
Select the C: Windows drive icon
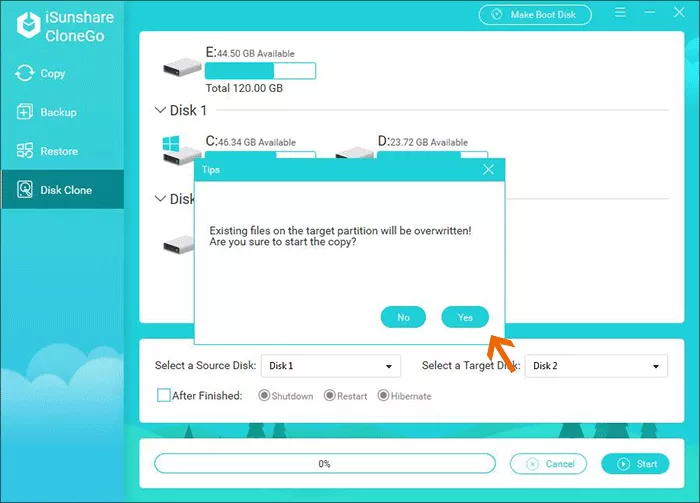[x=180, y=150]
